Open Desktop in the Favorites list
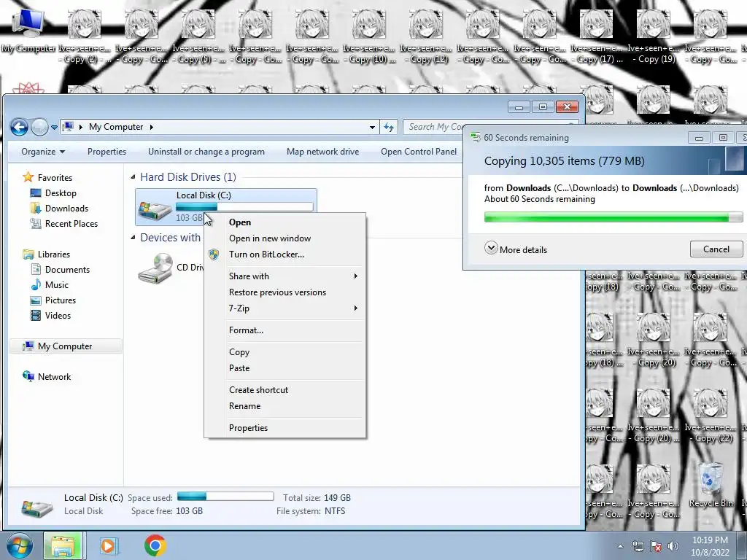 tap(61, 192)
